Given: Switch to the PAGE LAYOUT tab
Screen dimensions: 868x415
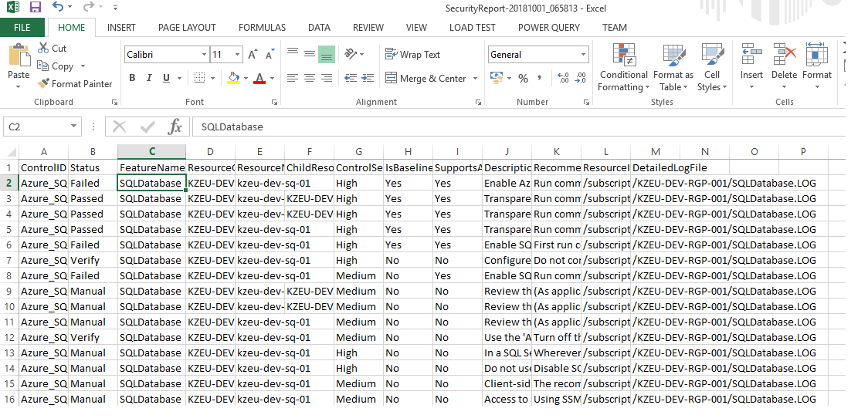Looking at the screenshot, I should pyautogui.click(x=187, y=27).
